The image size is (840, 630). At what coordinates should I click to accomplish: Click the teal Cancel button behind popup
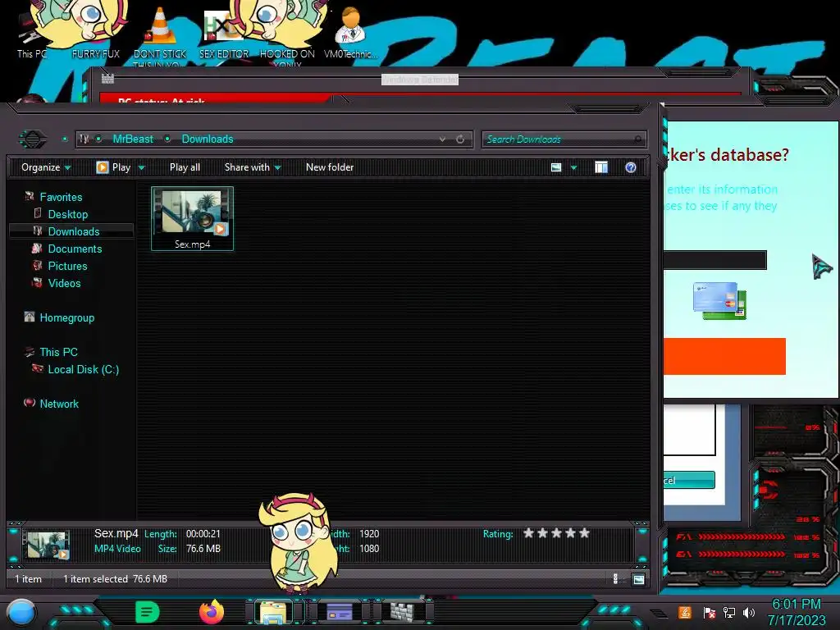[689, 480]
